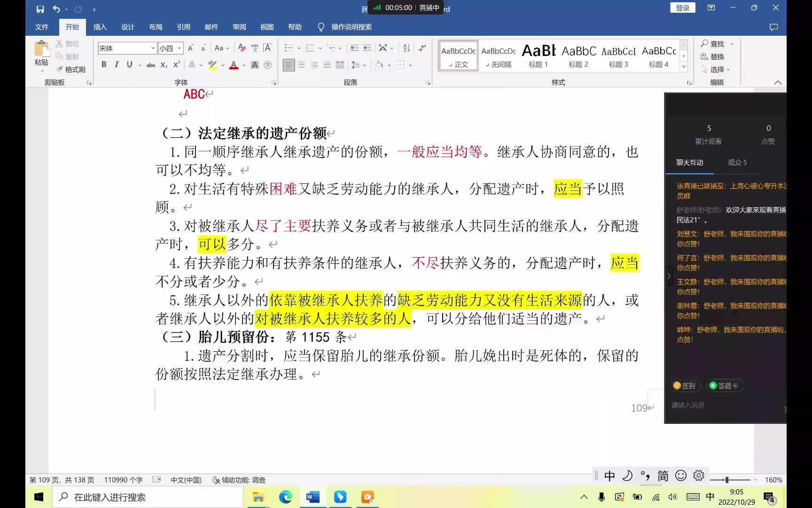Viewport: 812px width, 508px height.
Task: Switch to the References (引用) tab
Action: pos(184,27)
